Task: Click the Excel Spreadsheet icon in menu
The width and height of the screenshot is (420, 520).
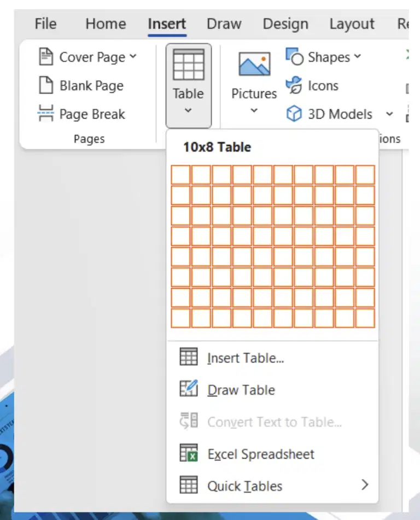Action: coord(189,453)
